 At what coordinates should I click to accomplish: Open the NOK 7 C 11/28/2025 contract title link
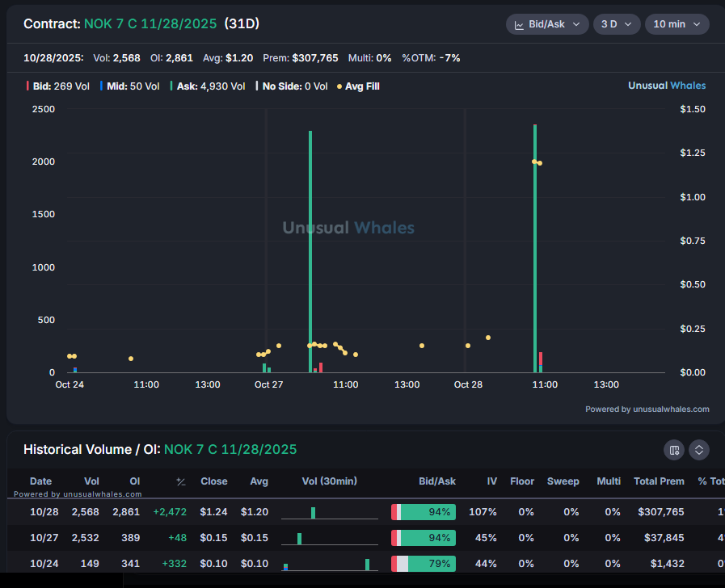pos(150,24)
